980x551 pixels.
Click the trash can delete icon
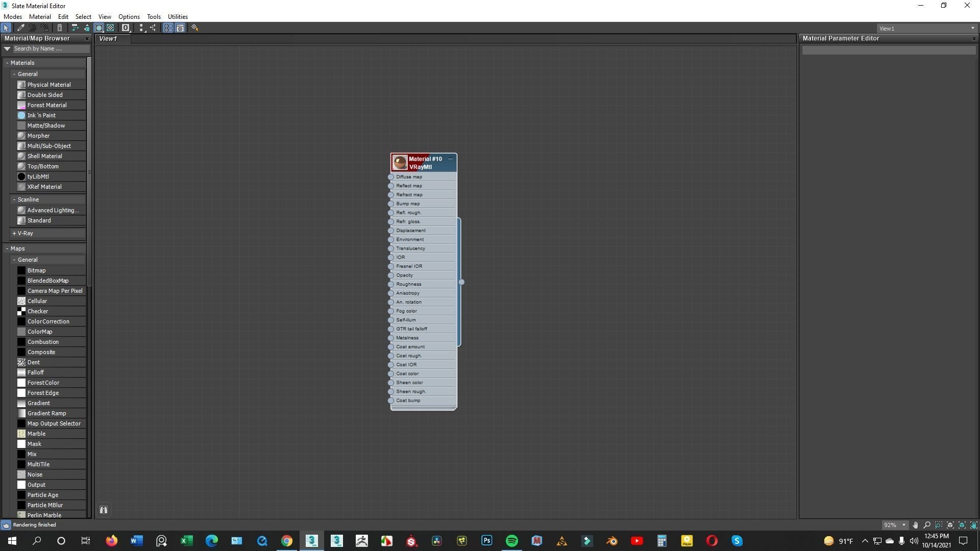pyautogui.click(x=60, y=28)
